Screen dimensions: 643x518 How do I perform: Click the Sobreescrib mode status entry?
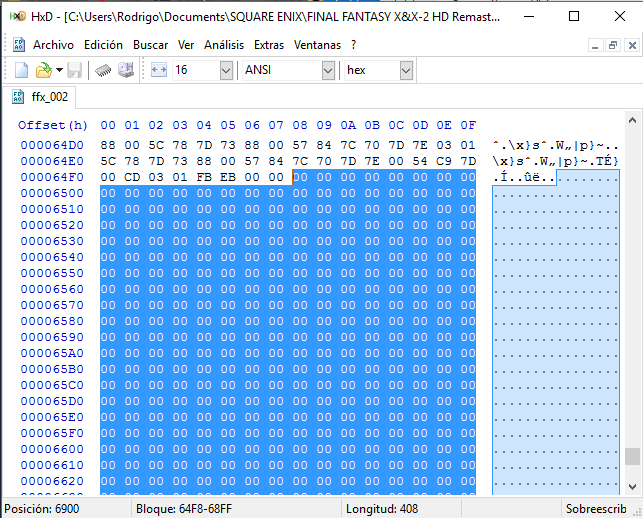pyautogui.click(x=596, y=509)
